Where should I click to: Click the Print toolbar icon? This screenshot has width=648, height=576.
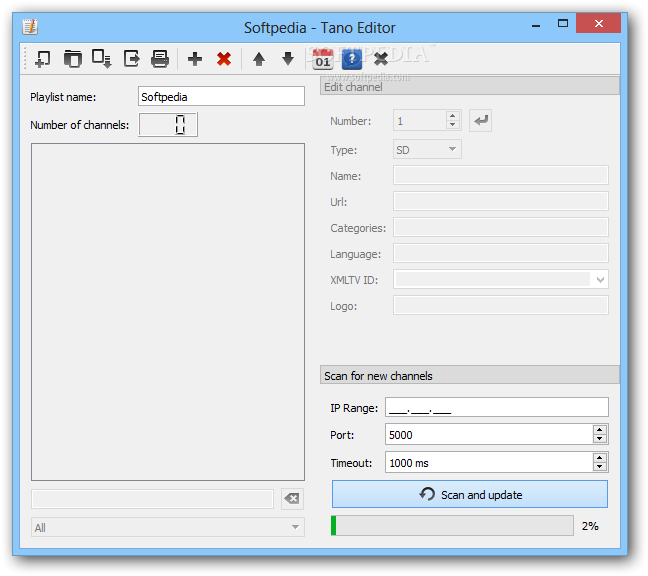pyautogui.click(x=160, y=59)
